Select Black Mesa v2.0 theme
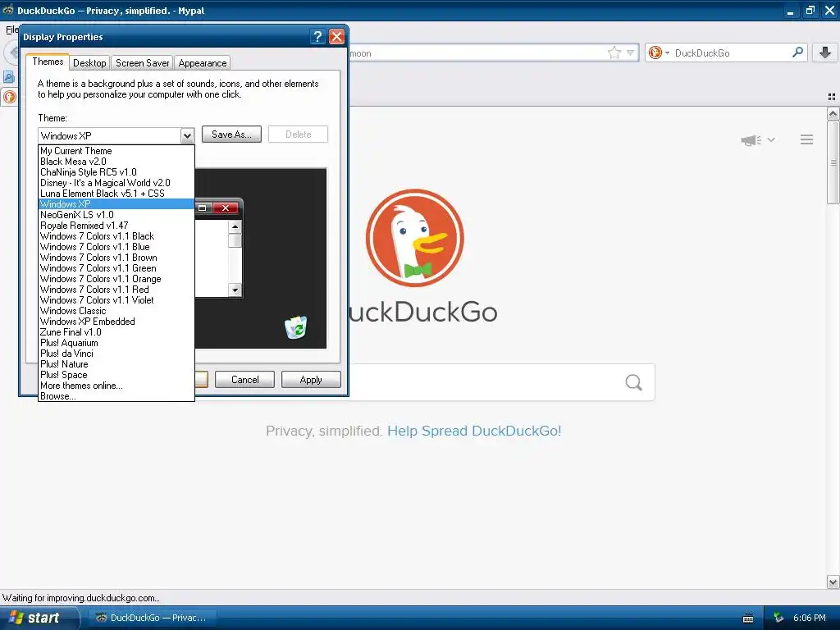 pyautogui.click(x=116, y=162)
